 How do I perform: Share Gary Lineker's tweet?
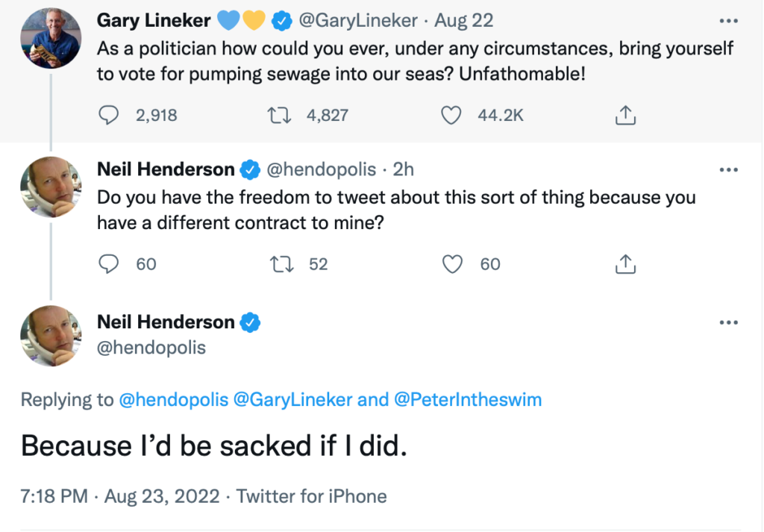(625, 115)
